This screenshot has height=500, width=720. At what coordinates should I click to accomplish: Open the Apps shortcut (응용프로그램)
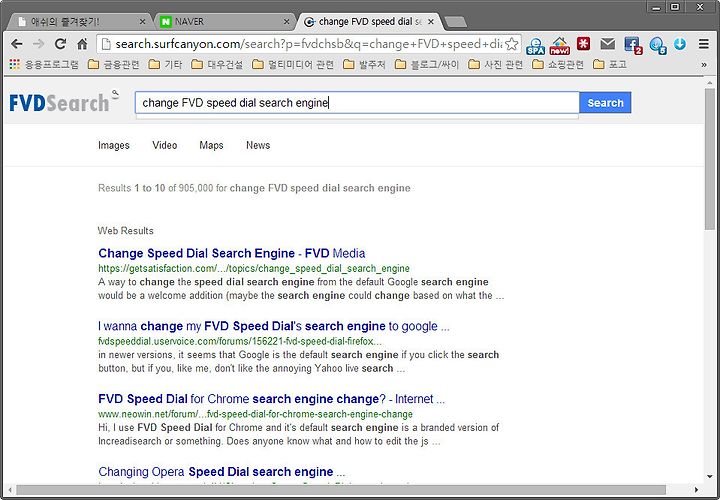pyautogui.click(x=44, y=65)
